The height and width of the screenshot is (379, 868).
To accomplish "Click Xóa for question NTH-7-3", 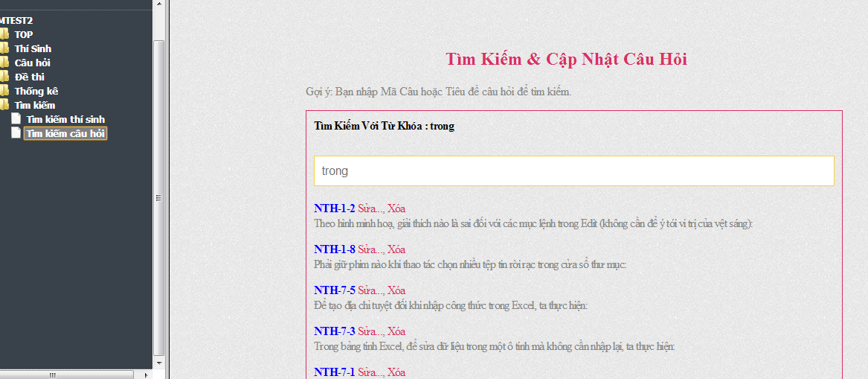I will [x=396, y=331].
